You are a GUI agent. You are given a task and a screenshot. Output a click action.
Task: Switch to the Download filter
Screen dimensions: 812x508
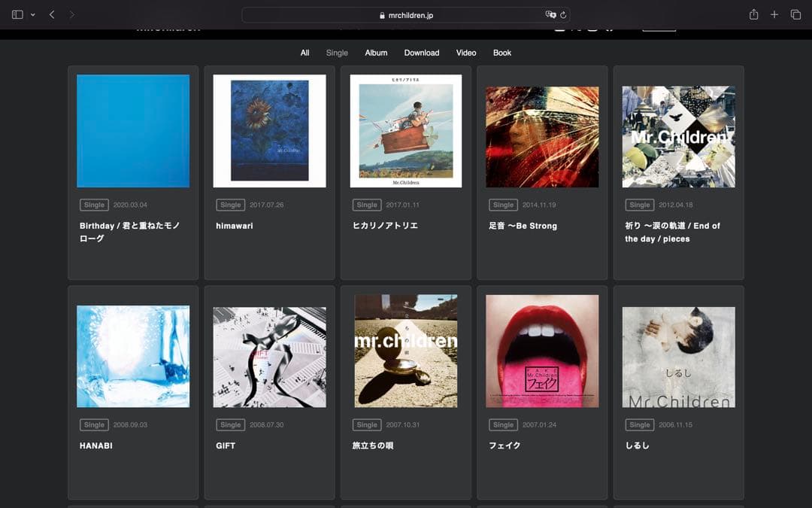point(422,53)
